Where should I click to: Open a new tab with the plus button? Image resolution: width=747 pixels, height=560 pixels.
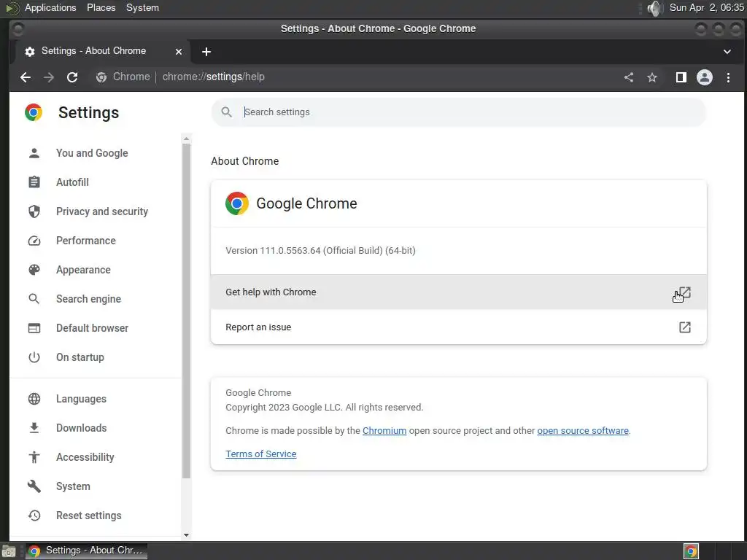click(206, 52)
